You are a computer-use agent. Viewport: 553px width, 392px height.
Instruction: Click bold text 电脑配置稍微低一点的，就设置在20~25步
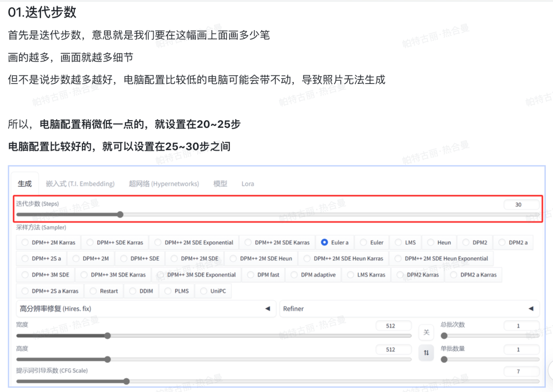tap(140, 124)
